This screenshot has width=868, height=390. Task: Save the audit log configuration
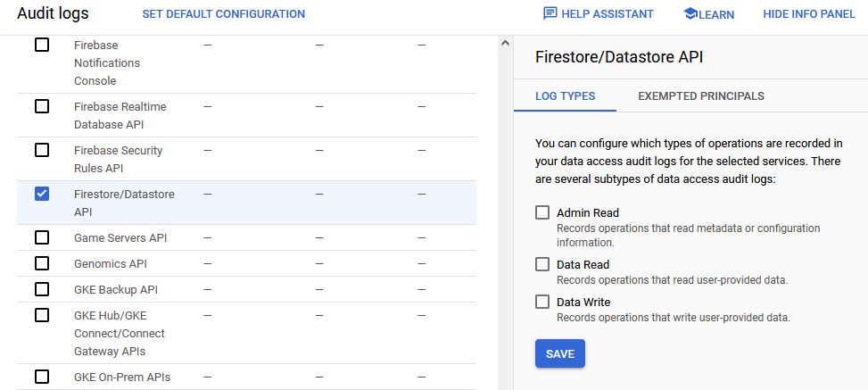coord(559,353)
